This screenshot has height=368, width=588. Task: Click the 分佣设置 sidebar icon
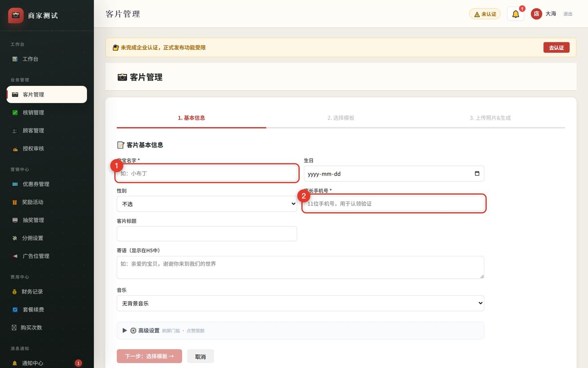[15, 238]
